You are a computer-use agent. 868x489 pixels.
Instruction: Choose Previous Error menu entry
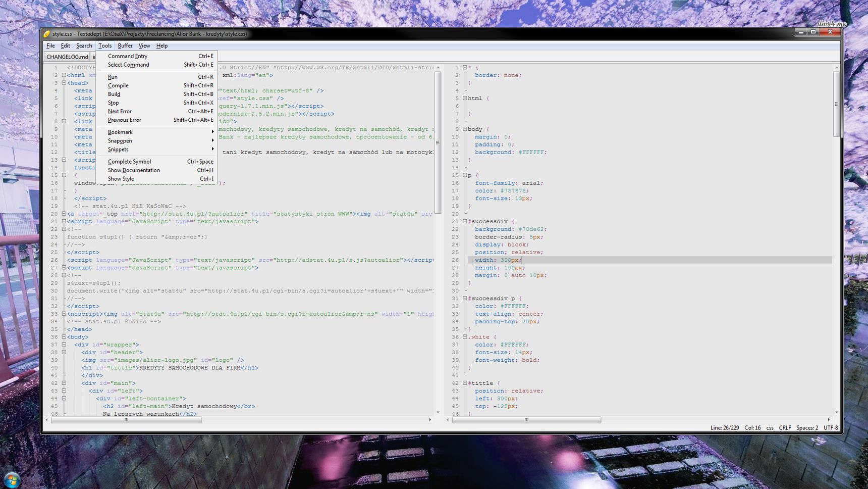point(157,120)
